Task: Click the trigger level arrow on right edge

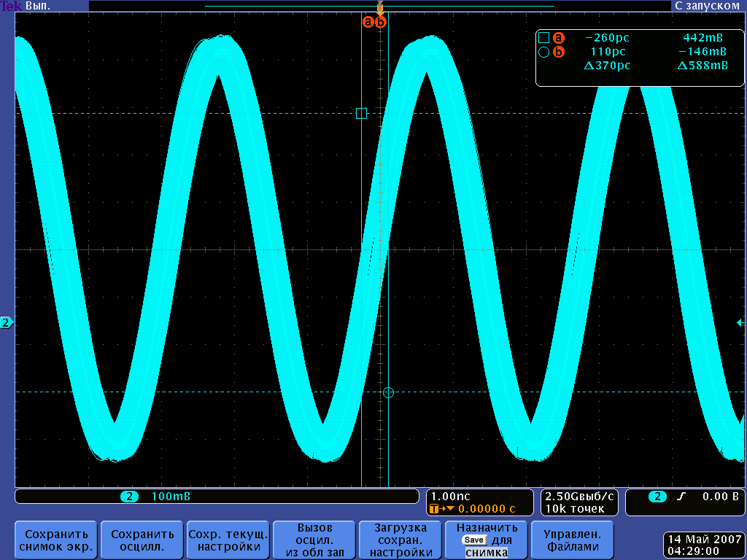Action: [740, 322]
